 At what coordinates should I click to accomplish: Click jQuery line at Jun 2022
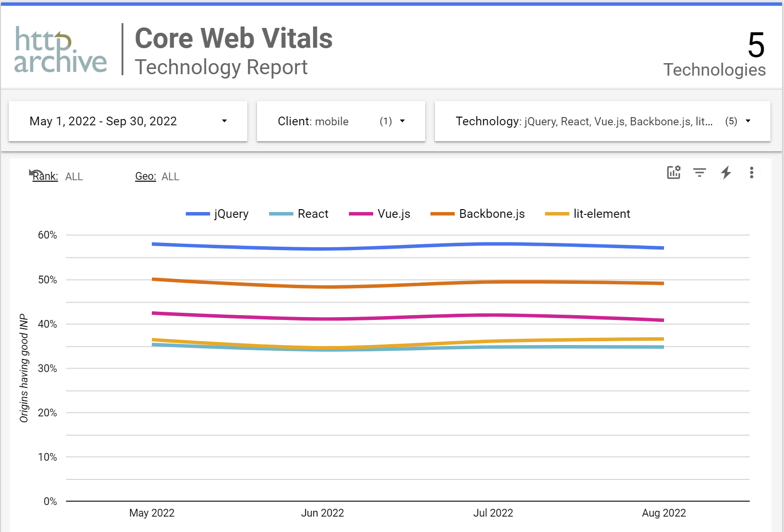pos(323,249)
